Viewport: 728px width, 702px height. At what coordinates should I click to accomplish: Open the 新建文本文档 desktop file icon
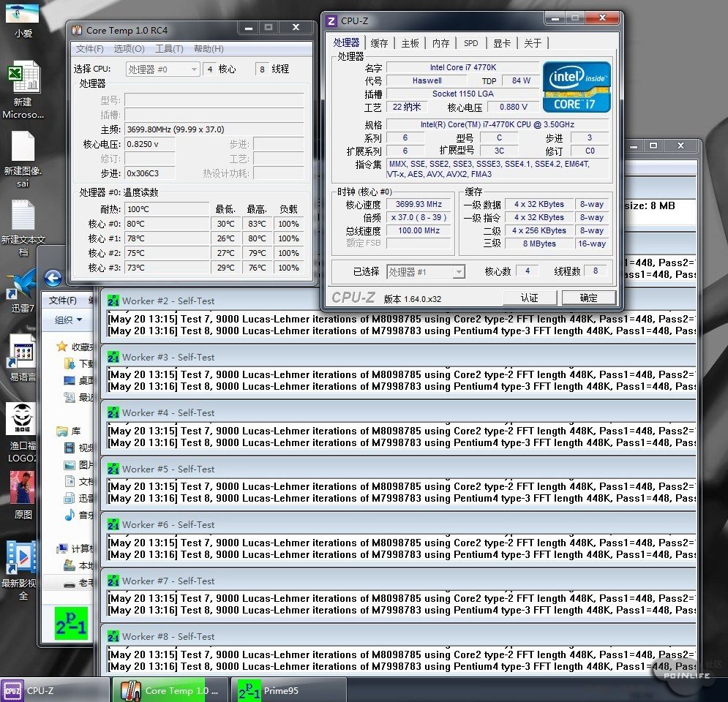point(23,228)
